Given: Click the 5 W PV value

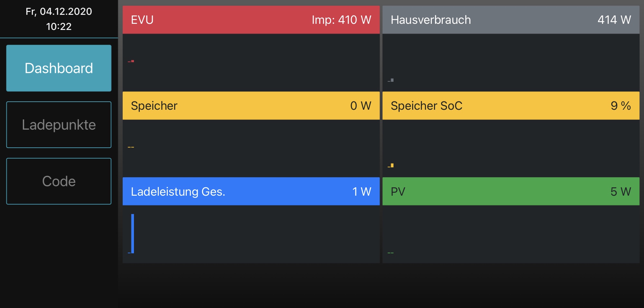Looking at the screenshot, I should point(620,192).
